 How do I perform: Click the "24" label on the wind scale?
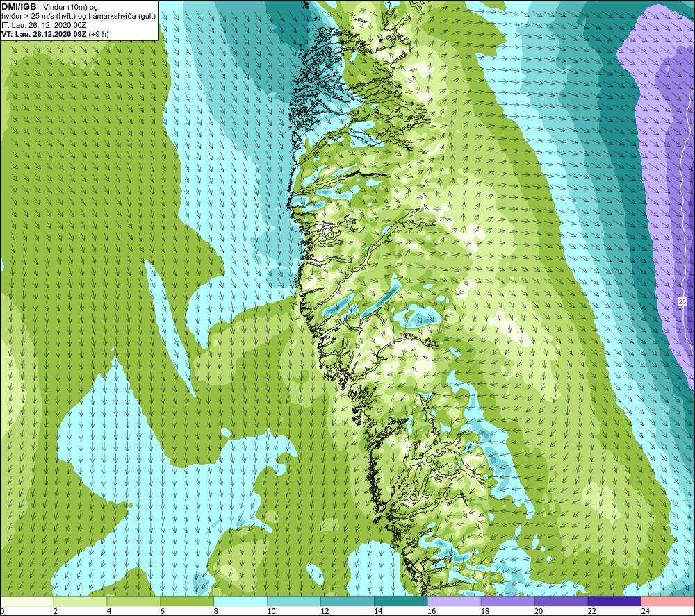click(646, 611)
